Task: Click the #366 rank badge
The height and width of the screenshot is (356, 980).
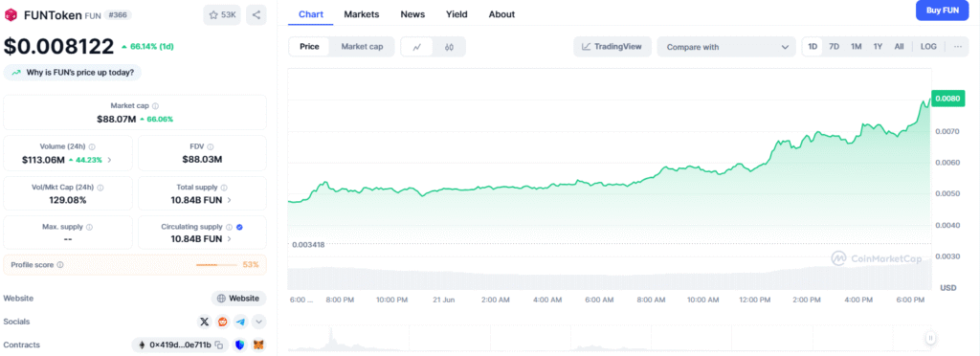Action: click(117, 15)
